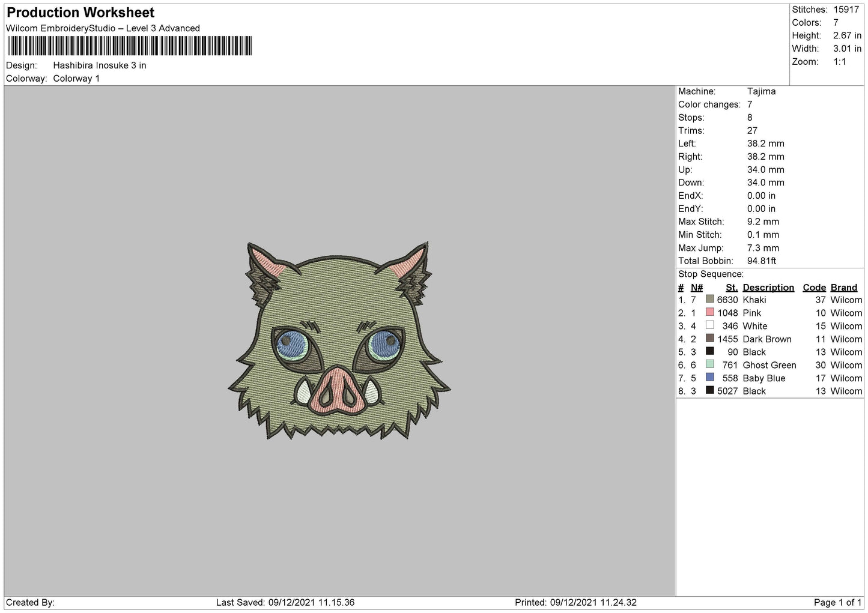Viewport: 868px width, 613px height.
Task: Click the Trims value '27'
Action: point(752,130)
